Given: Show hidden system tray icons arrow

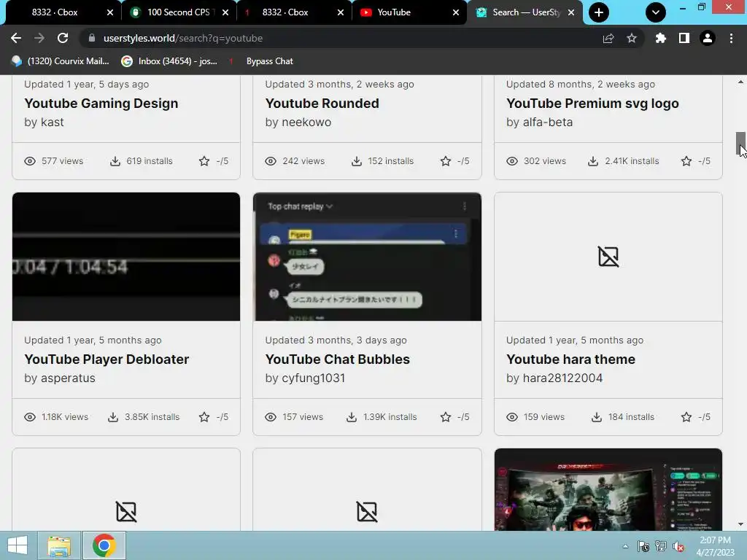Looking at the screenshot, I should pyautogui.click(x=625, y=546).
